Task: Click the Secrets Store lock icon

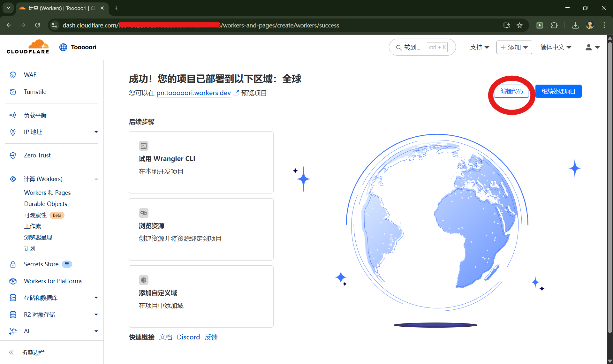Action: [x=13, y=264]
